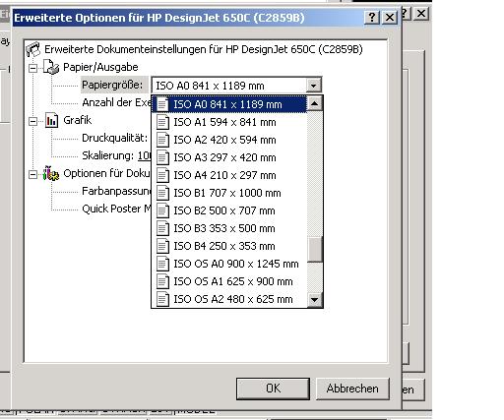This screenshot has height=420, width=504.
Task: Collapse the Optionen für Dokument node
Action: [x=32, y=174]
